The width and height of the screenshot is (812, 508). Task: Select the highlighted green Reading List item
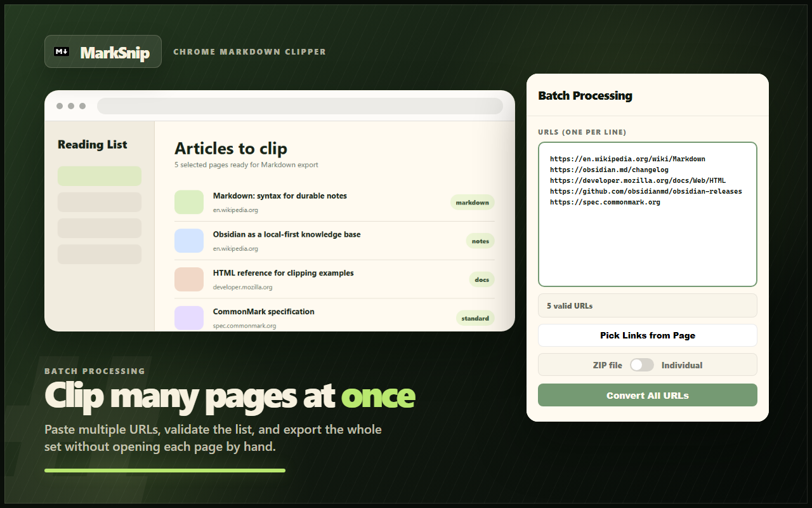tap(100, 176)
